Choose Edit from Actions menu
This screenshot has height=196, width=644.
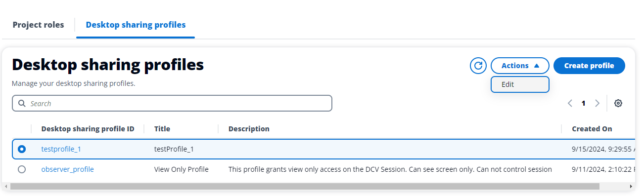tap(520, 84)
